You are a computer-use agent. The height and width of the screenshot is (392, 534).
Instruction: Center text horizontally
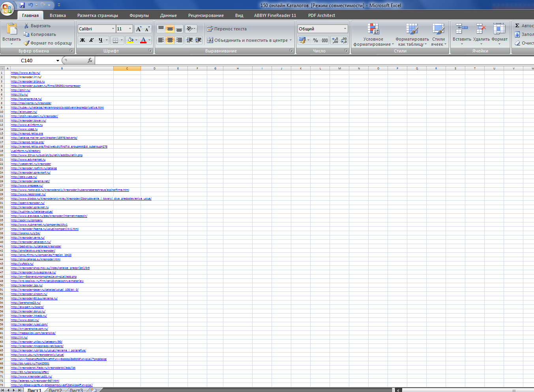coord(170,40)
